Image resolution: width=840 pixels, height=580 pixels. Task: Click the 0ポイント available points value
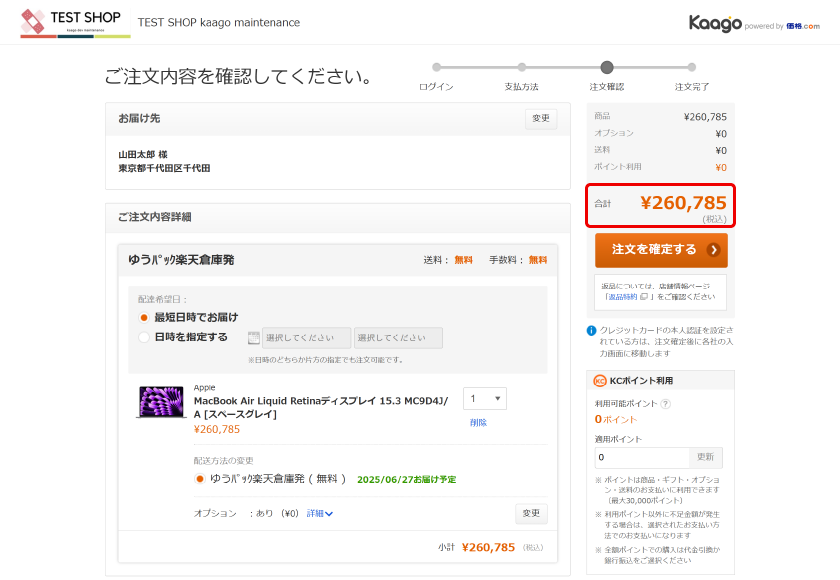(616, 419)
